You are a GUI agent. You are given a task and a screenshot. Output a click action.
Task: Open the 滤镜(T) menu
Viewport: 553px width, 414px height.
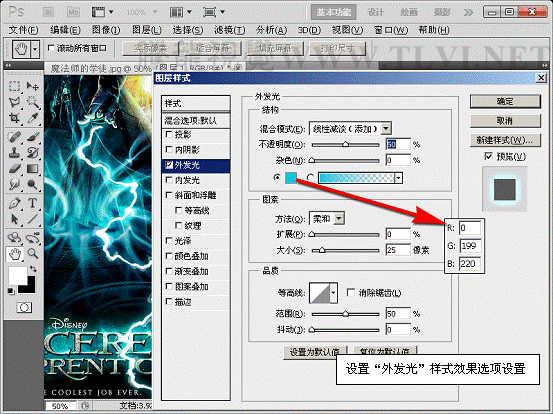tap(230, 30)
